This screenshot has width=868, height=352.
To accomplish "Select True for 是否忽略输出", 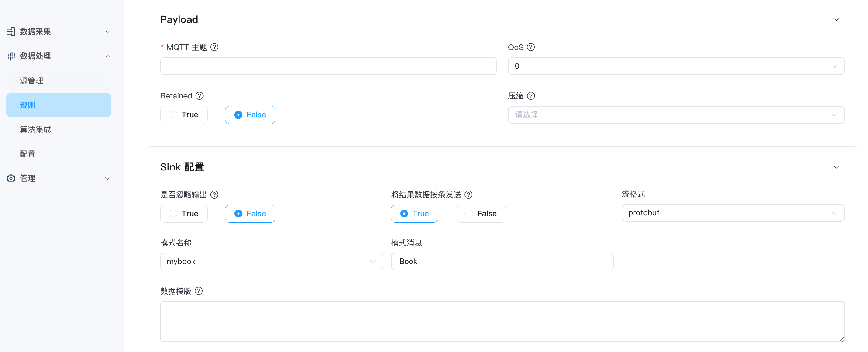I will click(x=184, y=214).
